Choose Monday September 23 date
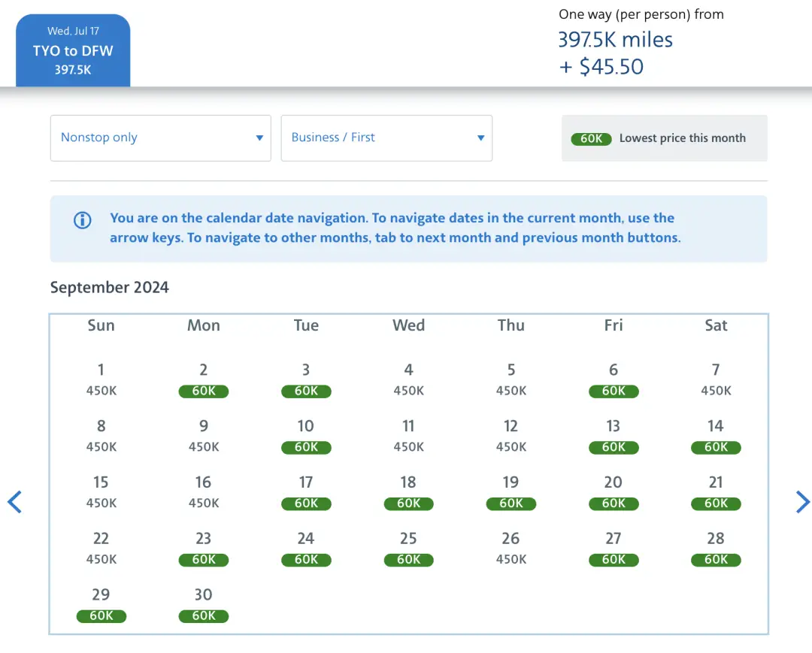The width and height of the screenshot is (812, 653). [x=203, y=549]
